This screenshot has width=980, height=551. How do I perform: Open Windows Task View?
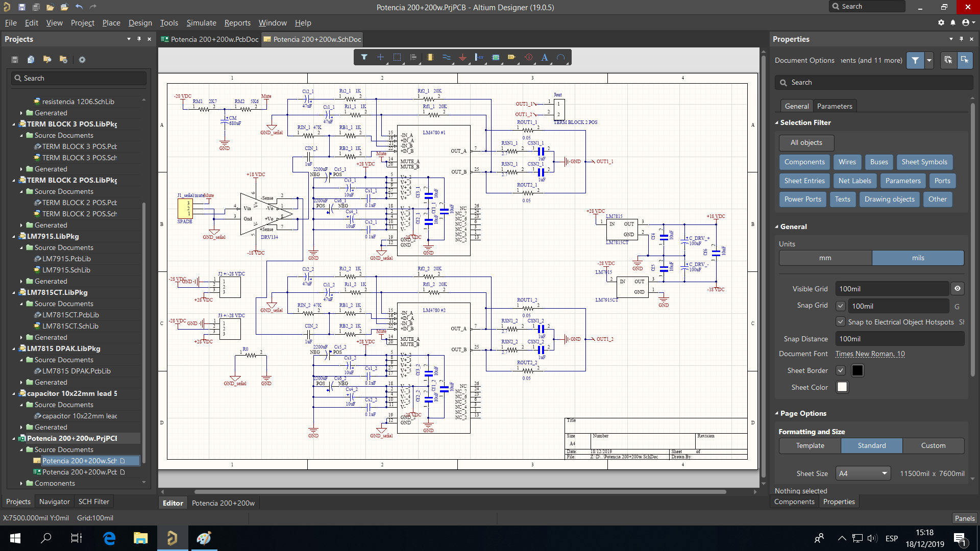click(77, 538)
